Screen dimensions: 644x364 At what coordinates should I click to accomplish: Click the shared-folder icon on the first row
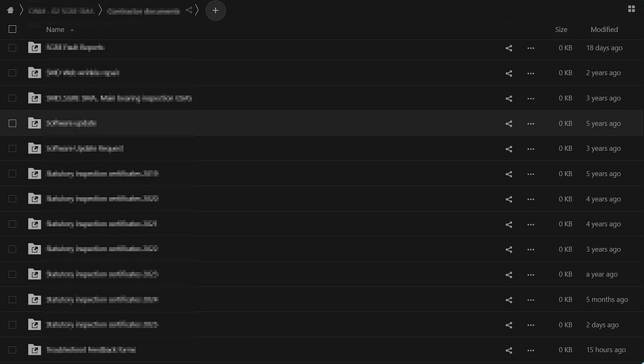point(35,47)
